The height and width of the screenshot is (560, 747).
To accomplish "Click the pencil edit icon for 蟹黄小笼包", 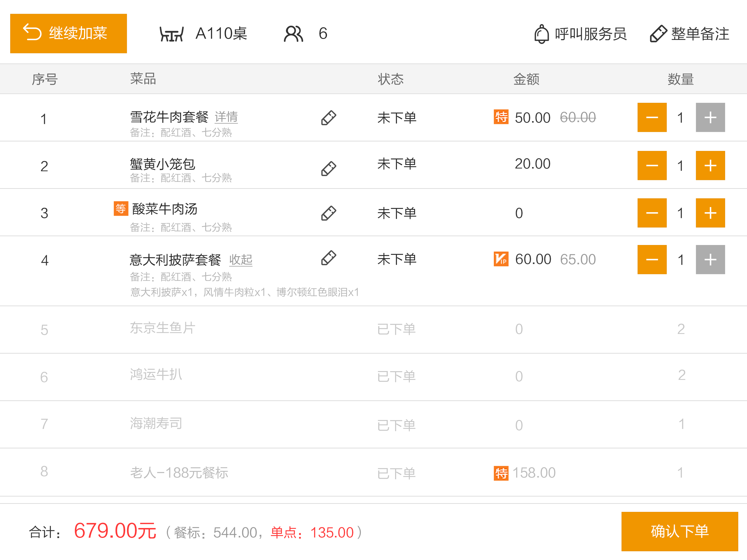I will coord(328,168).
